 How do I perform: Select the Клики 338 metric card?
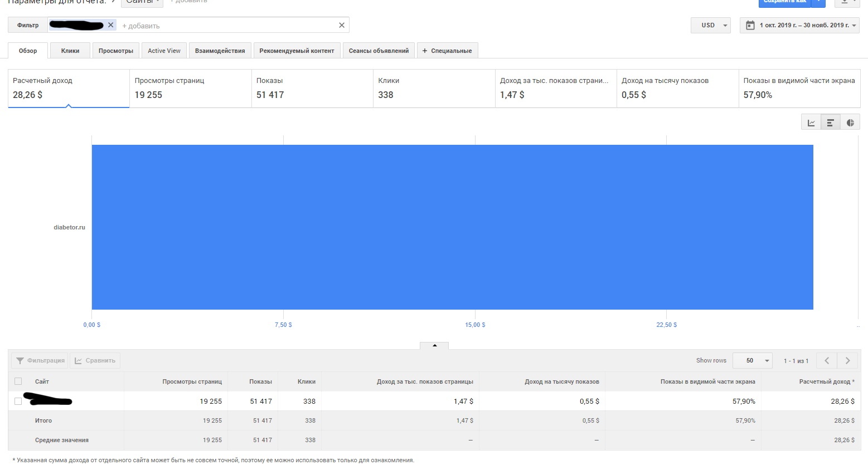pos(434,88)
